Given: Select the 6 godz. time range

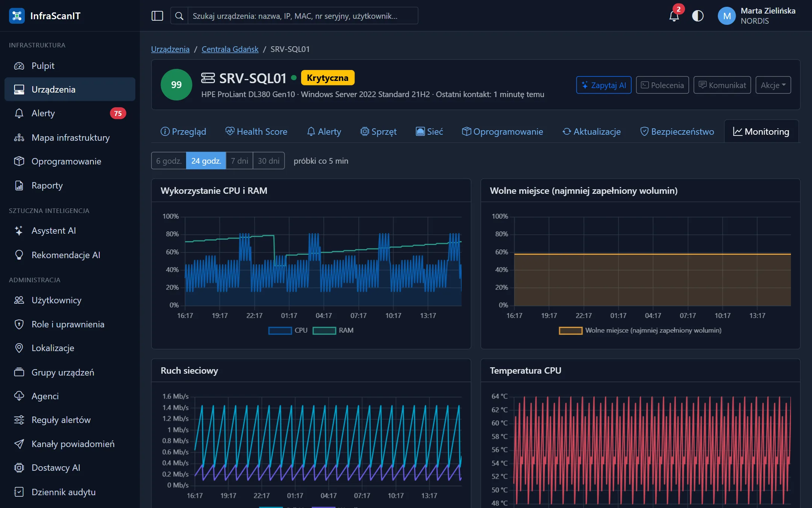Looking at the screenshot, I should point(169,161).
